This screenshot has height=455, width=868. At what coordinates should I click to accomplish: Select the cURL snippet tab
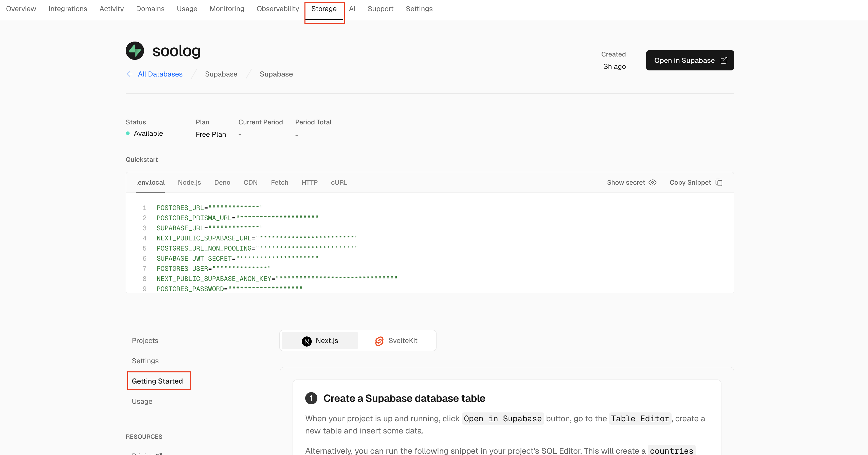pyautogui.click(x=339, y=183)
